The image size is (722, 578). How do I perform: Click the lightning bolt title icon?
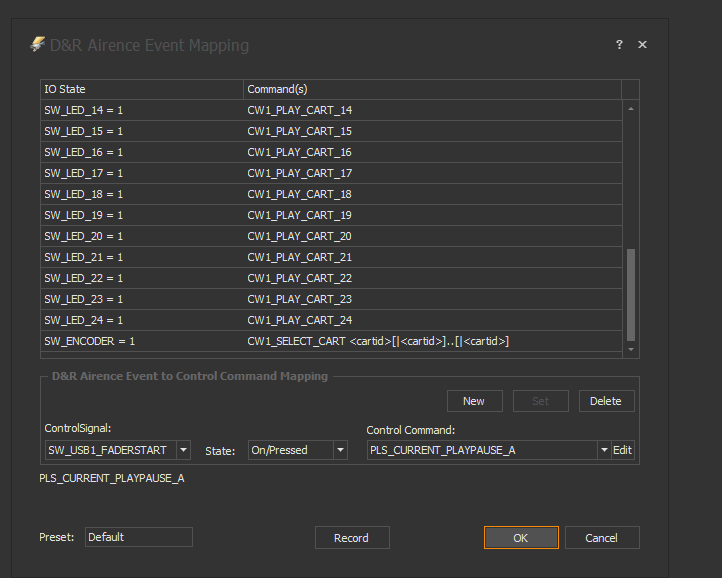click(38, 45)
